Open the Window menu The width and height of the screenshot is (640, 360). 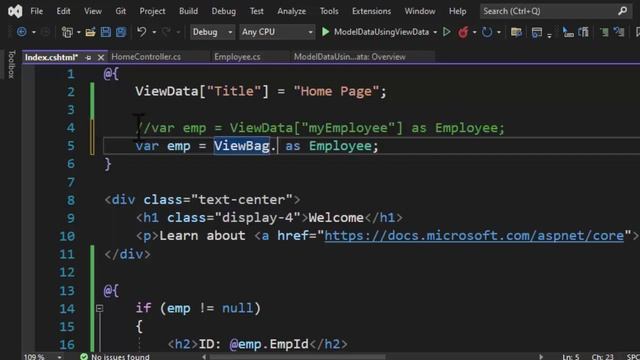(420, 11)
